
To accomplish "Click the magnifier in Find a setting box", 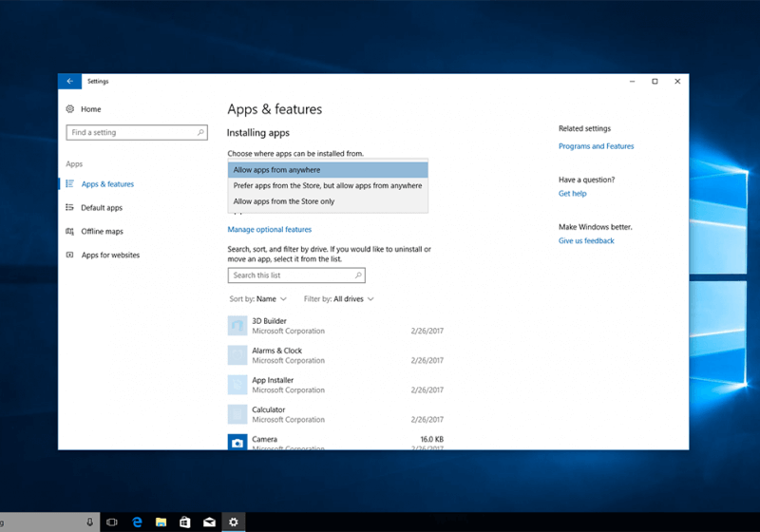I will click(x=200, y=132).
